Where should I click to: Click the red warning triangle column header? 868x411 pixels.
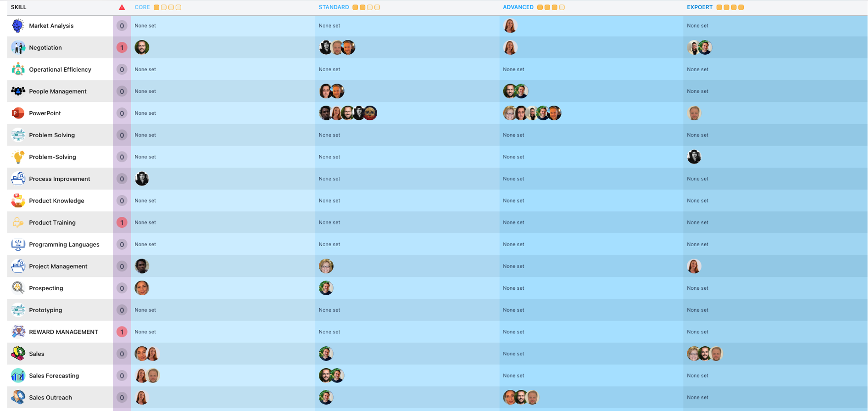122,7
